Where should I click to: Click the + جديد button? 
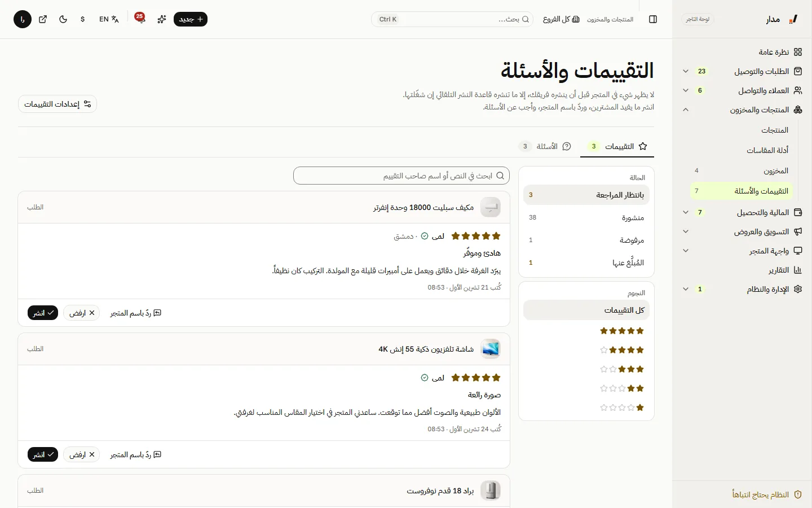coord(191,19)
